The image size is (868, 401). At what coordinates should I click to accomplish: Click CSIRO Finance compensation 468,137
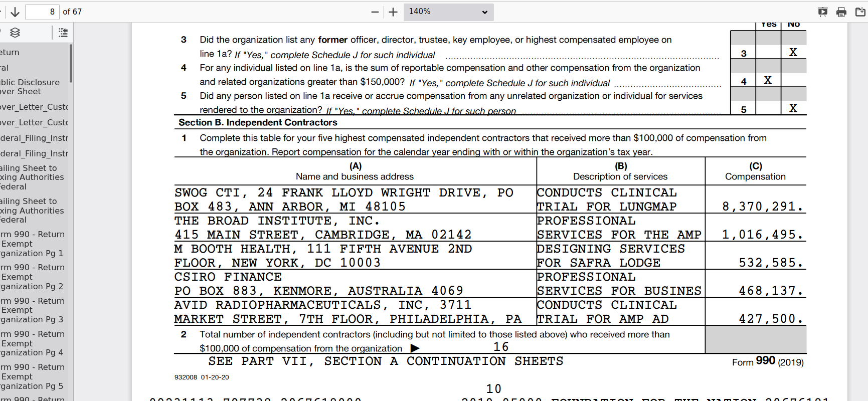[x=771, y=291]
